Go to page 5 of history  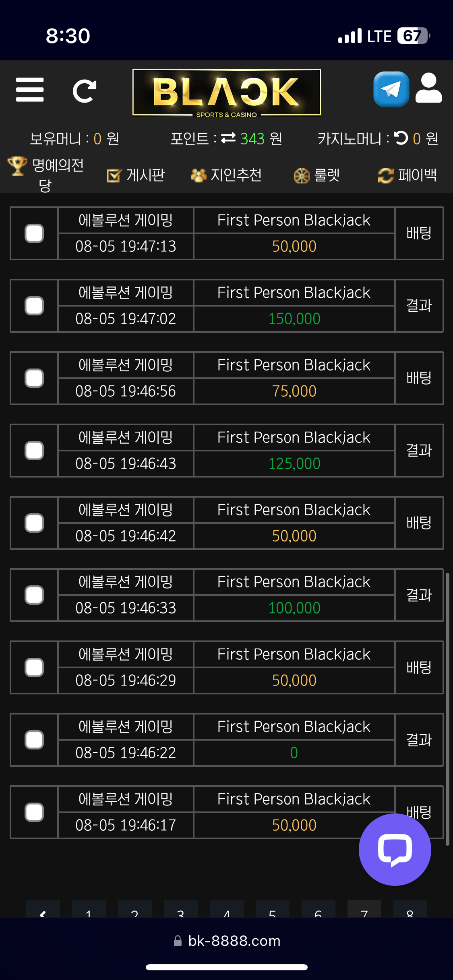tap(272, 909)
